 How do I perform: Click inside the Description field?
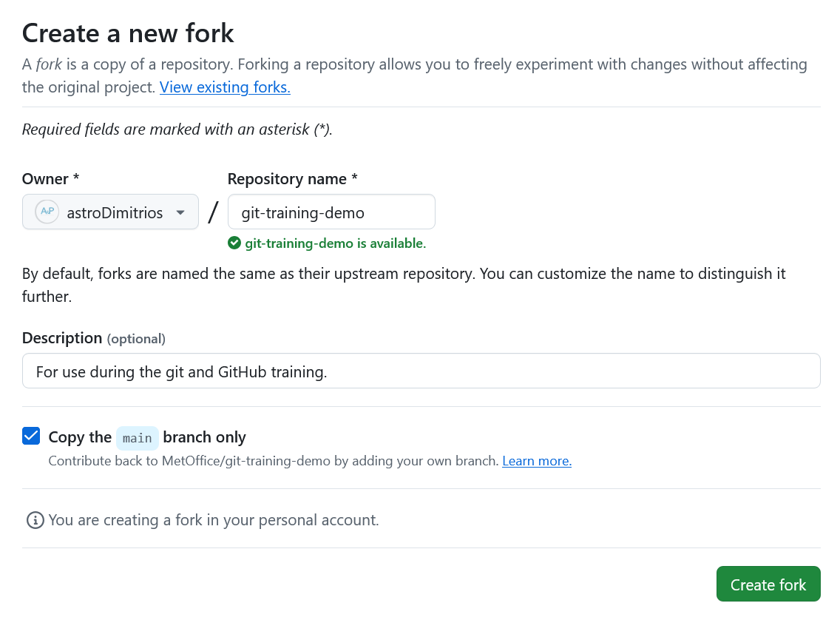pos(421,371)
